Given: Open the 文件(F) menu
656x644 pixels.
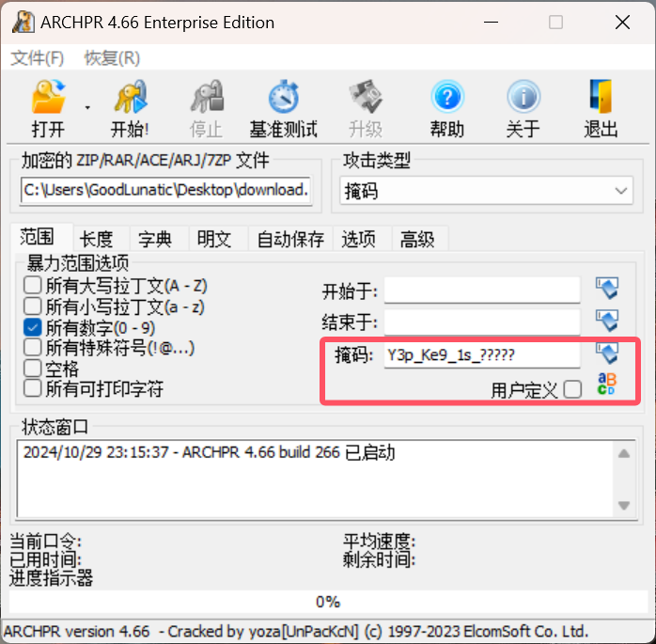Looking at the screenshot, I should coord(38,58).
